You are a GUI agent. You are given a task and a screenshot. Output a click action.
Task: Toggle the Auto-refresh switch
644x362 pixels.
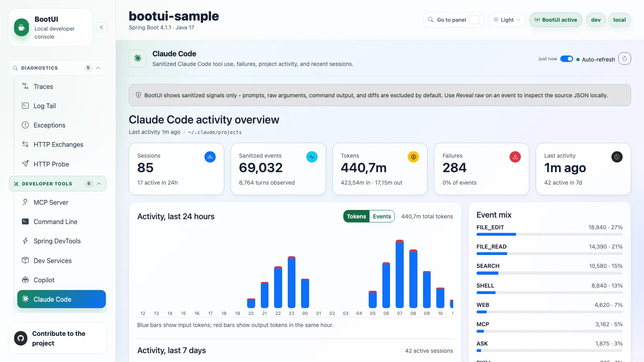[567, 59]
